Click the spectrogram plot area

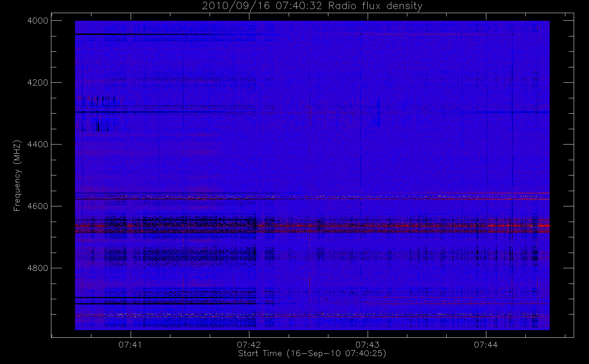[x=312, y=175]
